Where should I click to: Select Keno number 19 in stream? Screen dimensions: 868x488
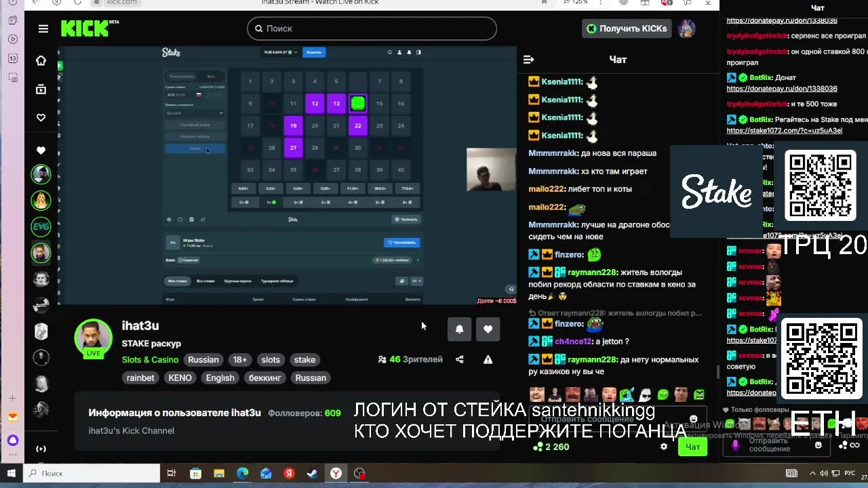click(293, 125)
